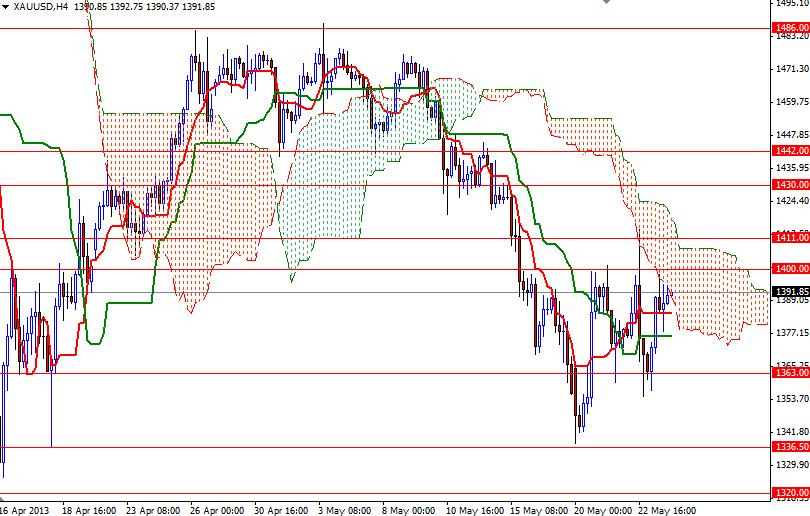Click the 10 May 16:00 time label

pos(475,510)
